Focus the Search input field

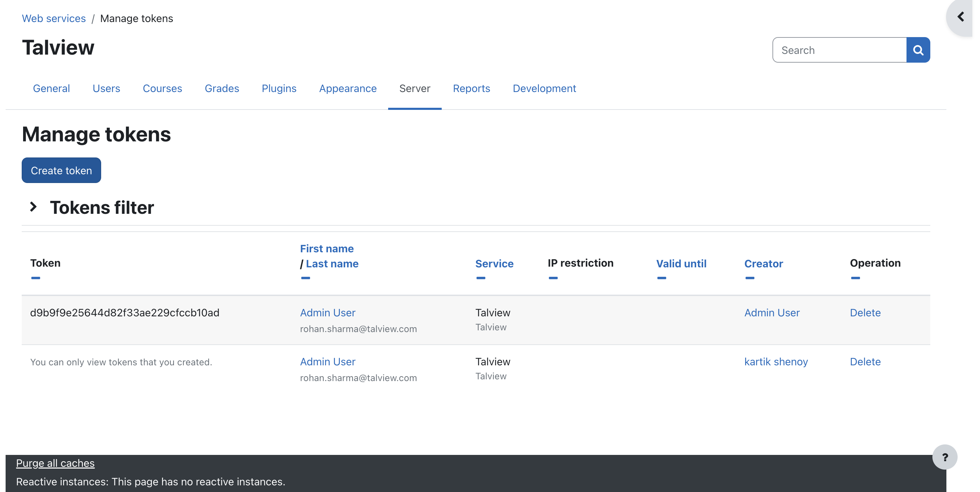tap(839, 50)
